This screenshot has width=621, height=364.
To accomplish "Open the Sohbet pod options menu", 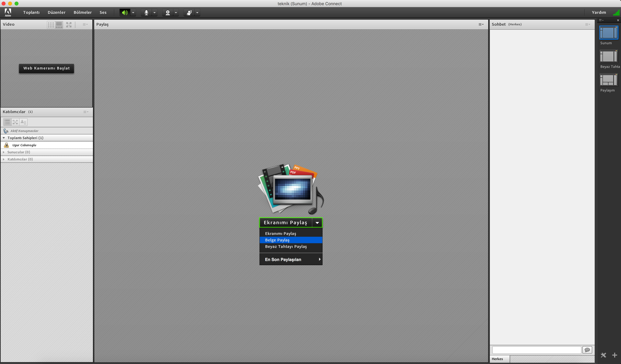I will [x=587, y=24].
